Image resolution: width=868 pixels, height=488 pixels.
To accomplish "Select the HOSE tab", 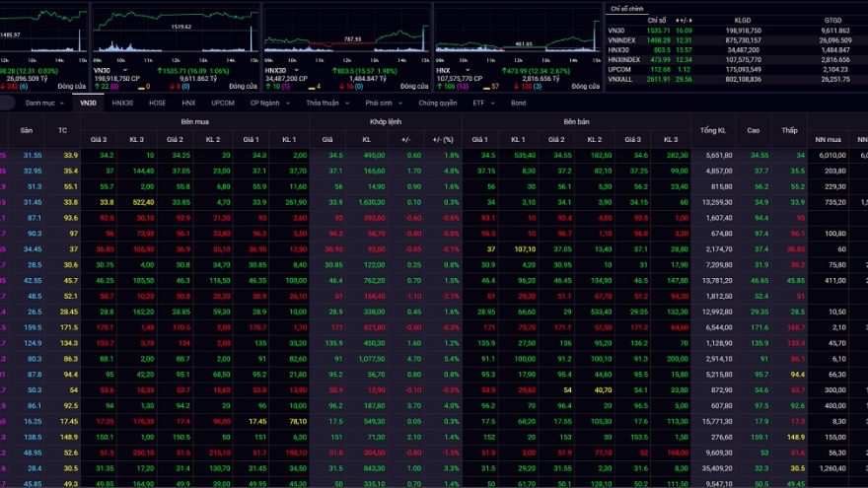I will pyautogui.click(x=157, y=103).
